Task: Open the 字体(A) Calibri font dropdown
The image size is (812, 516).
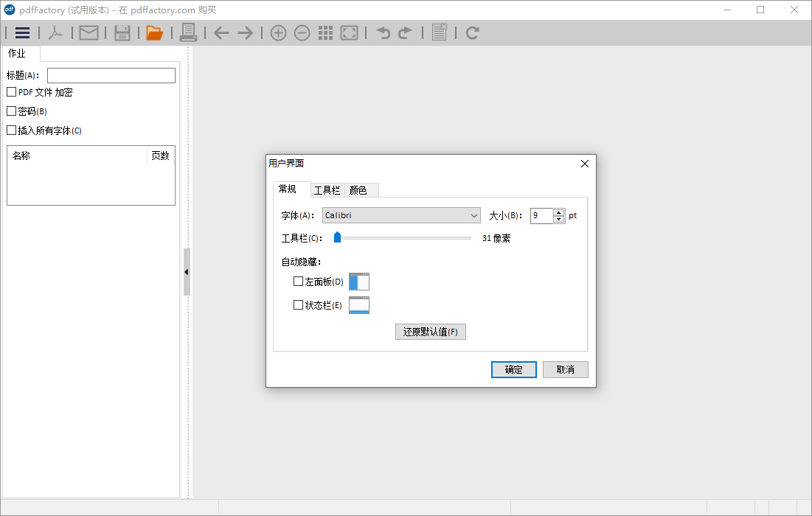Action: point(473,215)
